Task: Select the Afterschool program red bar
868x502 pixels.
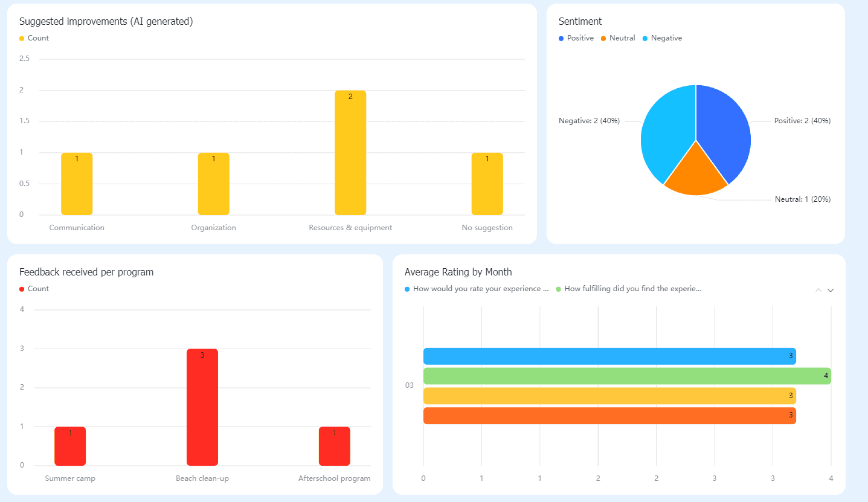Action: point(335,446)
